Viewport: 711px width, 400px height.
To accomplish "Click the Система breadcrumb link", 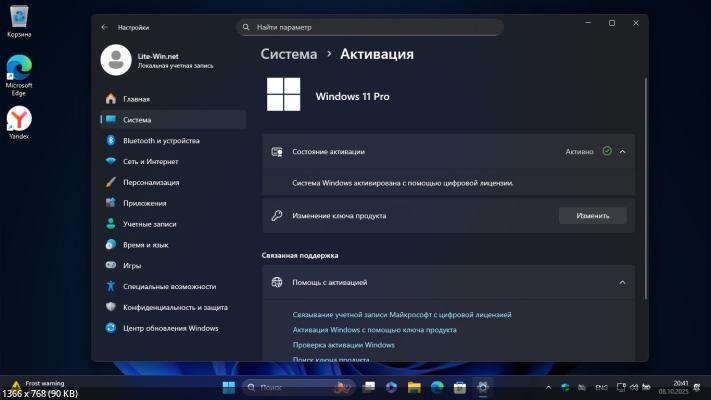I will coord(288,54).
